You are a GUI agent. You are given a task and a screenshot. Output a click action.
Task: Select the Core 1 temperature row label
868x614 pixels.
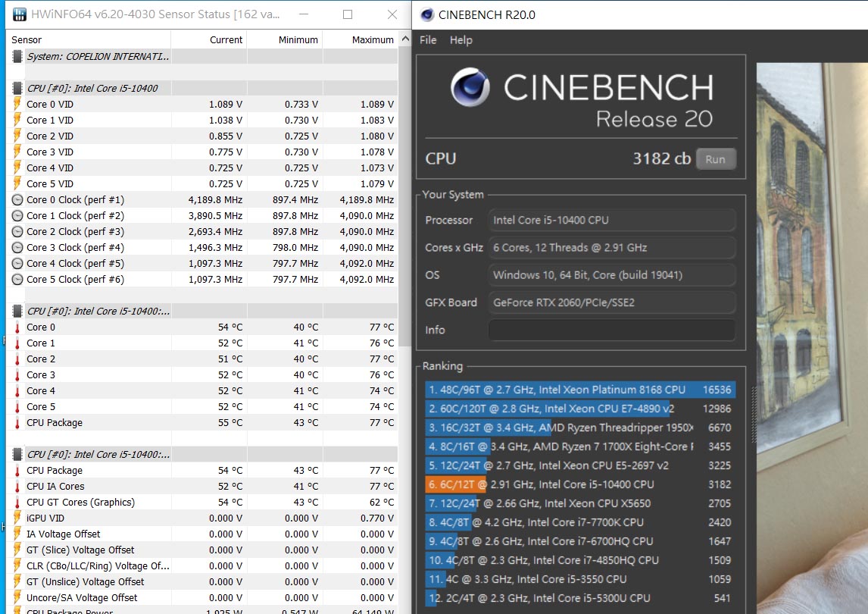40,343
